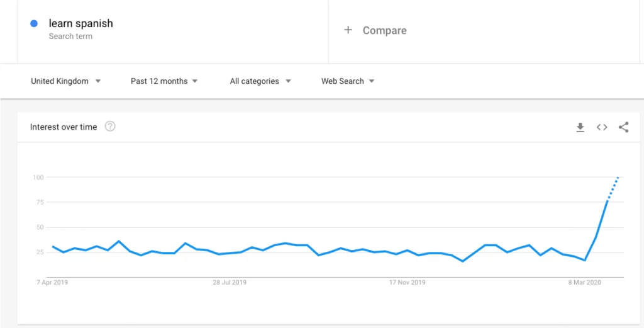The height and width of the screenshot is (328, 644).
Task: Click the dotted peak at 100
Action: (618, 178)
